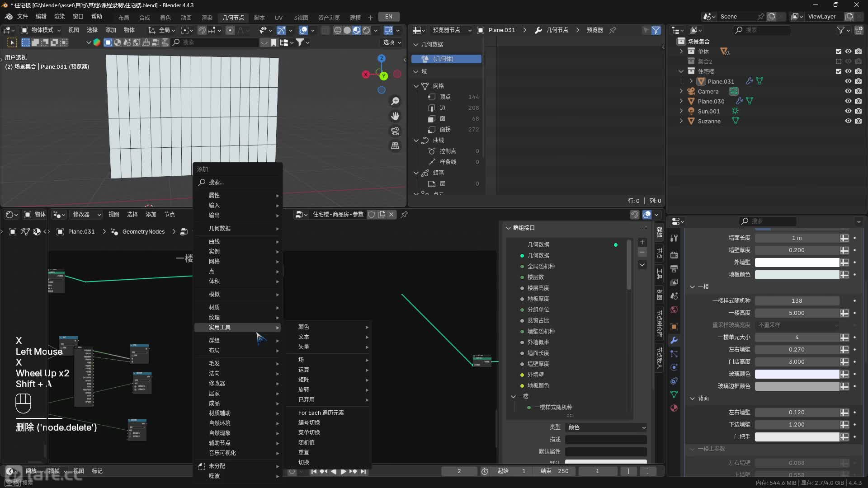Click the 一楼高度 value field 5.000
Screen dimensions: 868x488
click(x=797, y=313)
